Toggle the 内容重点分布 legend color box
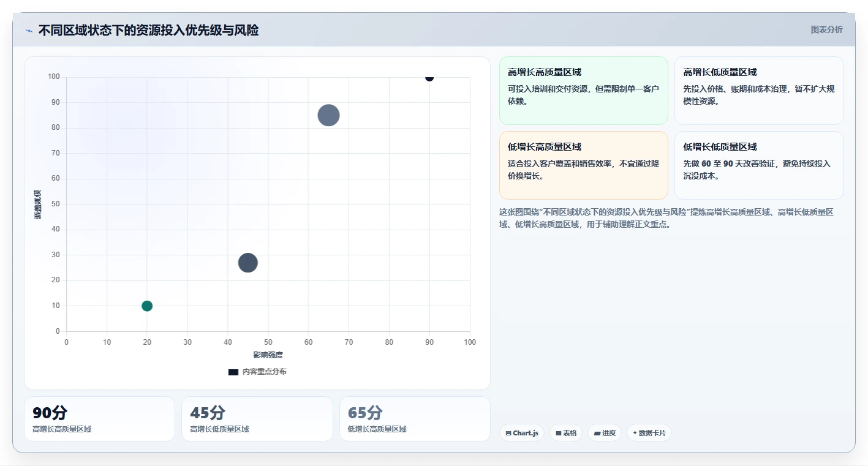The width and height of the screenshot is (868, 466). coord(233,372)
